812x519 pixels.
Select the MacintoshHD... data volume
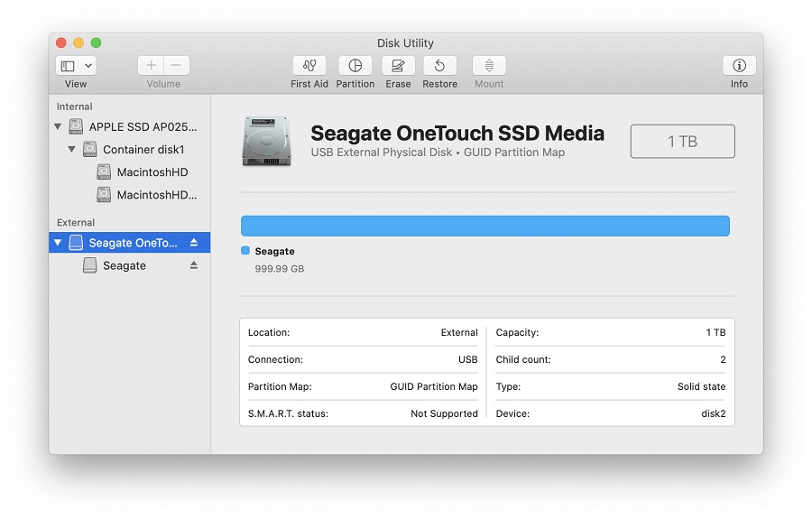click(x=156, y=195)
